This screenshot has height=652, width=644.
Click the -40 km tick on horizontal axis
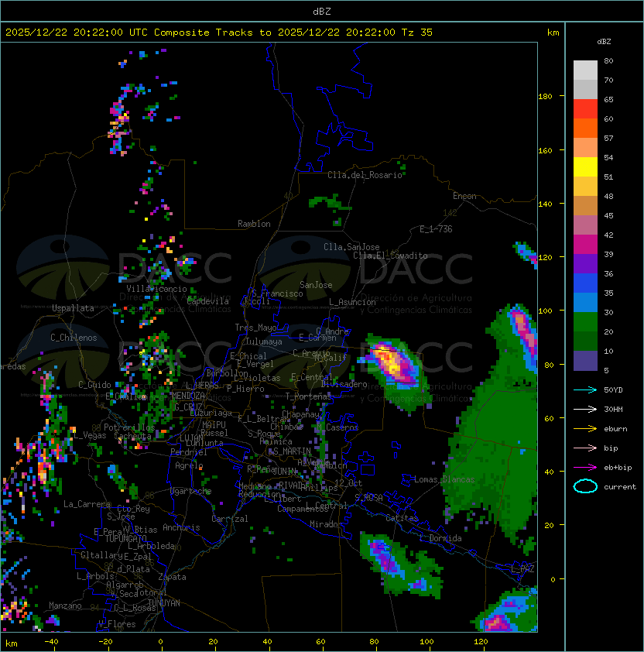click(51, 642)
